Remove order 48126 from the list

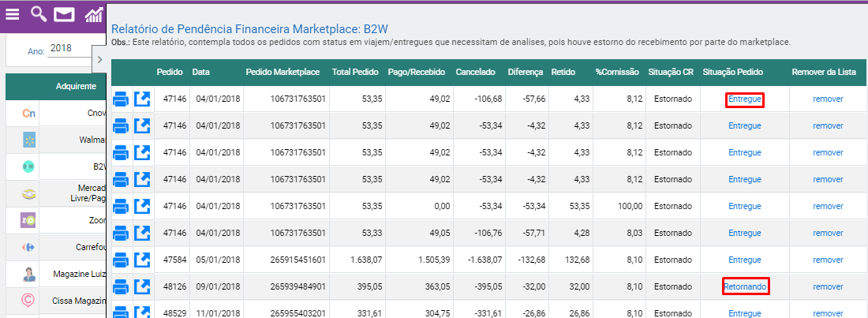point(828,286)
